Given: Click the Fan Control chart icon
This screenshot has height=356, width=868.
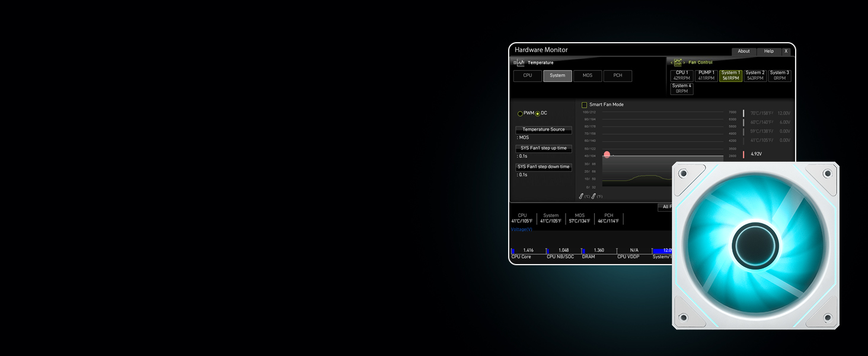Looking at the screenshot, I should [678, 62].
